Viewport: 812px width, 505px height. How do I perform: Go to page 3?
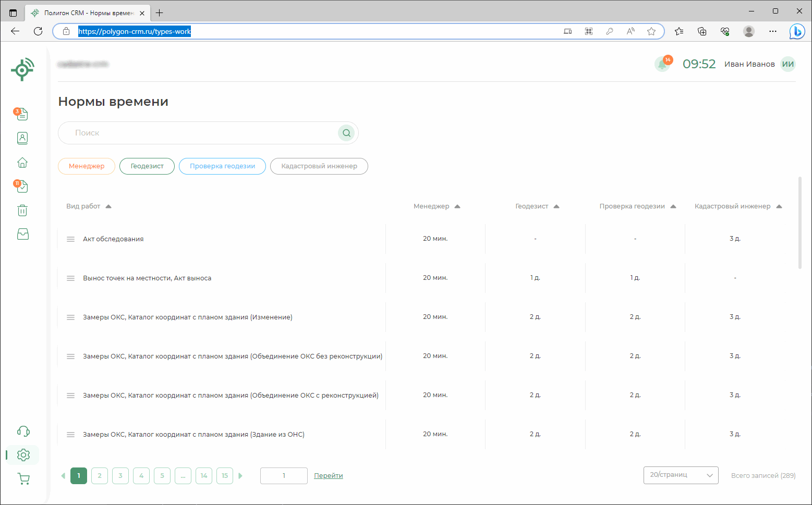coord(120,476)
